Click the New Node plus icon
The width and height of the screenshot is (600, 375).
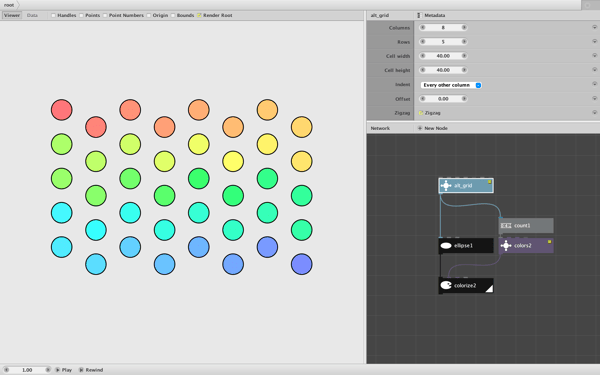[x=420, y=128]
